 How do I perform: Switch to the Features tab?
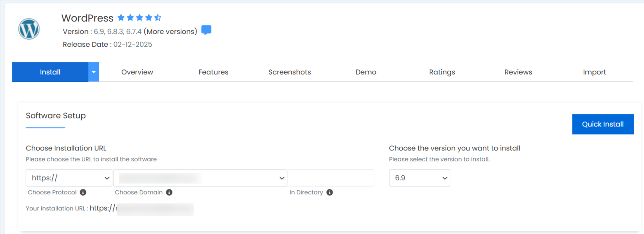click(213, 72)
